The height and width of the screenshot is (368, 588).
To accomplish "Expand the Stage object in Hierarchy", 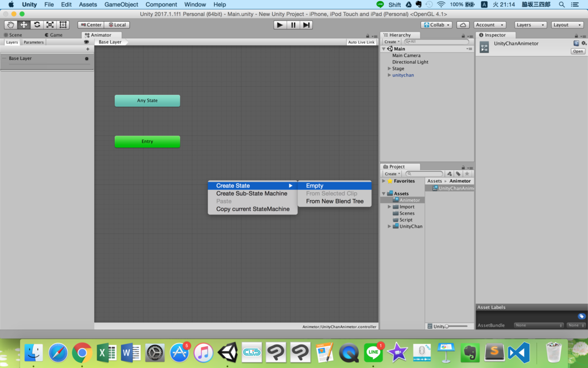I will (389, 68).
